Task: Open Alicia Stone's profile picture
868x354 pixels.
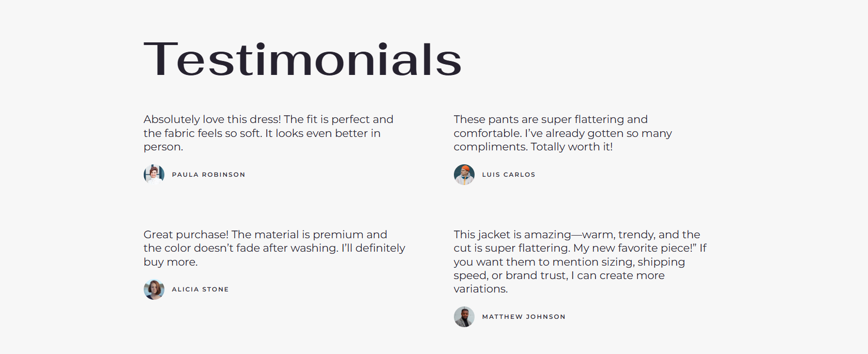Action: (154, 289)
